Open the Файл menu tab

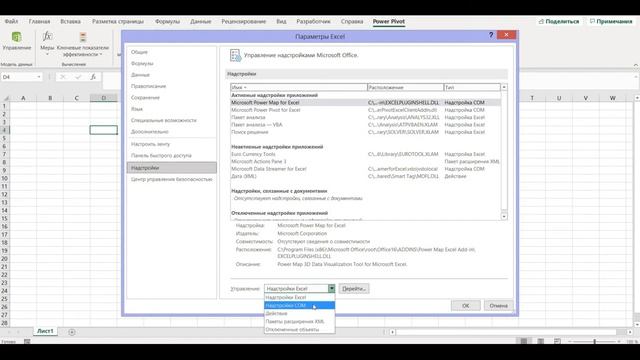click(x=11, y=21)
